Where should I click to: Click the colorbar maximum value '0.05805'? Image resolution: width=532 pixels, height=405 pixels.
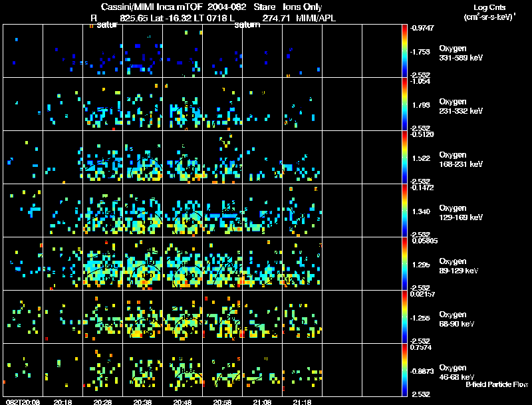pyautogui.click(x=424, y=241)
